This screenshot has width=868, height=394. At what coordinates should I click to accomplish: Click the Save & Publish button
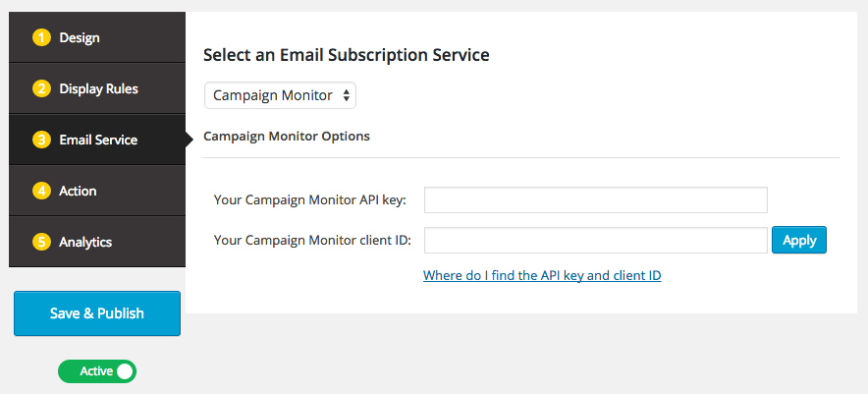coord(97,313)
